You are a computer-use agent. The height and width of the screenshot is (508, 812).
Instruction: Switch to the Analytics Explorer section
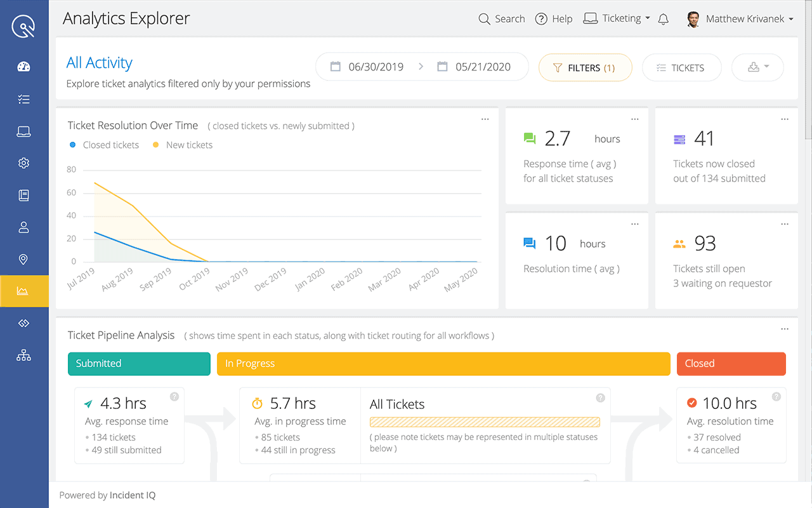(x=23, y=291)
